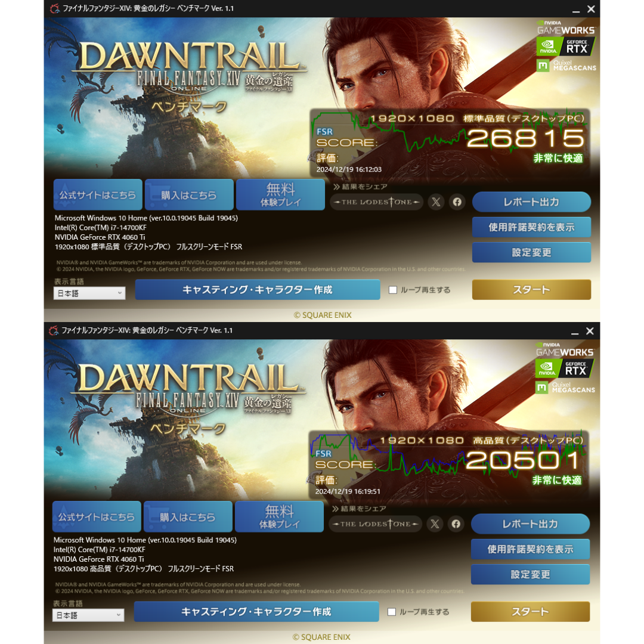Share to X in the lower benchmark window
The image size is (644, 644).
[435, 524]
